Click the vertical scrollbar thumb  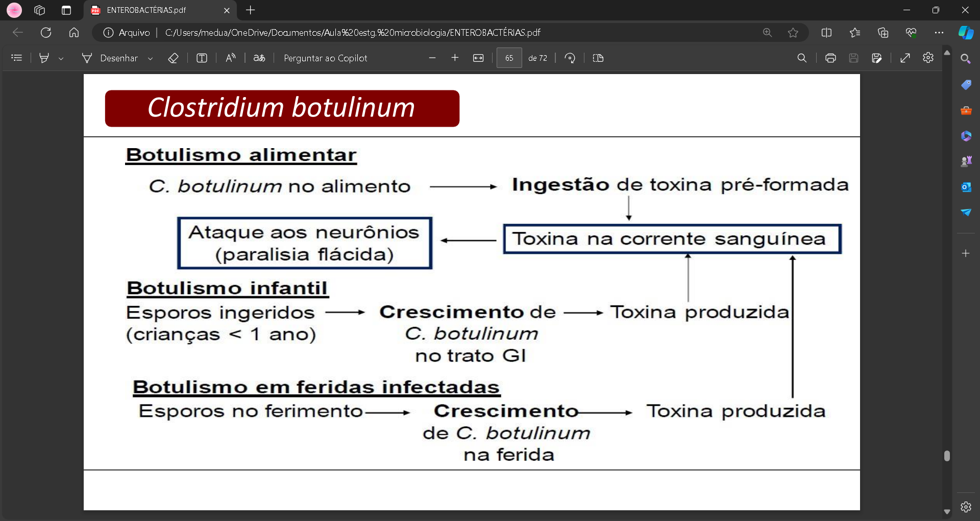point(947,456)
